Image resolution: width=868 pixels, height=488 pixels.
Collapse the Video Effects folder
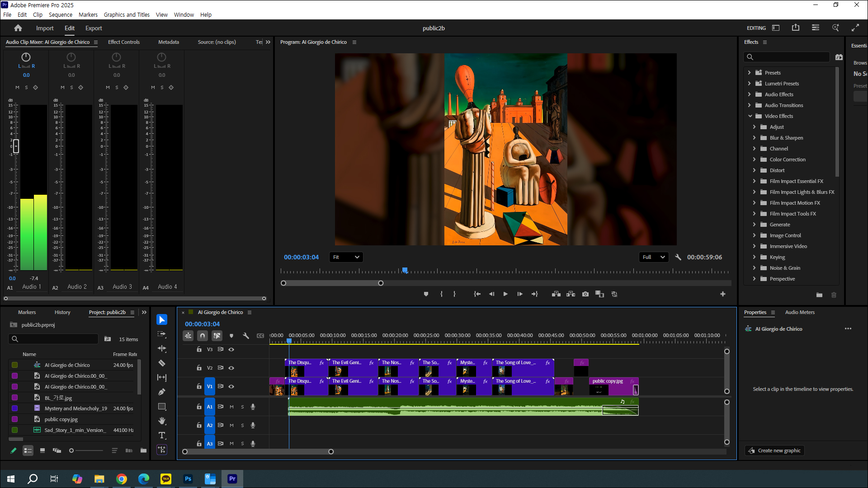(x=750, y=116)
